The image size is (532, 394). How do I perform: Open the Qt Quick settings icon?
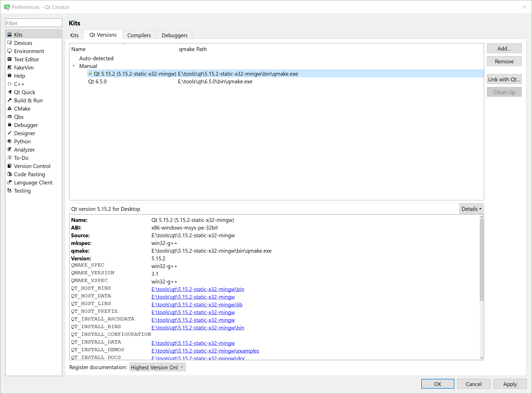click(x=9, y=92)
